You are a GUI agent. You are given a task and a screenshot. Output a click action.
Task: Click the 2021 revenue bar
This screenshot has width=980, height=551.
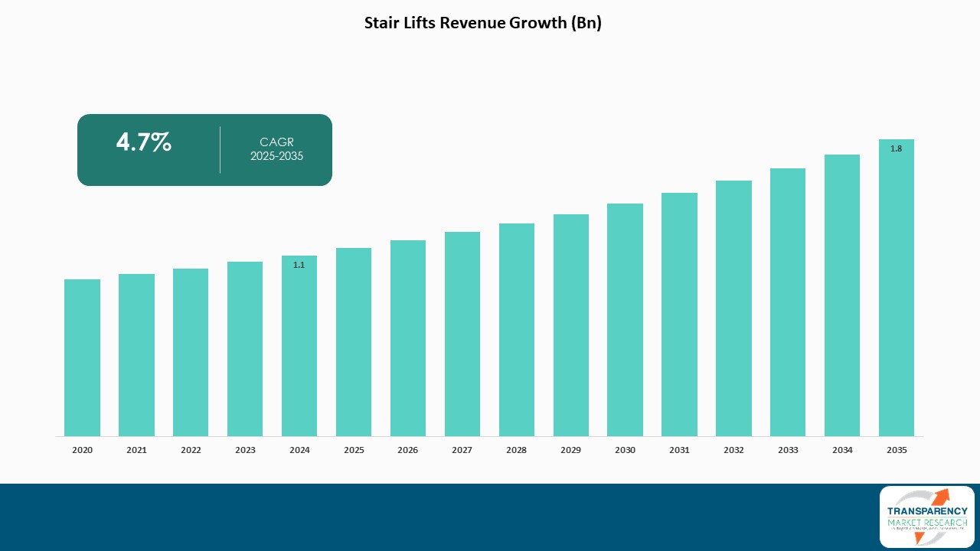click(136, 355)
